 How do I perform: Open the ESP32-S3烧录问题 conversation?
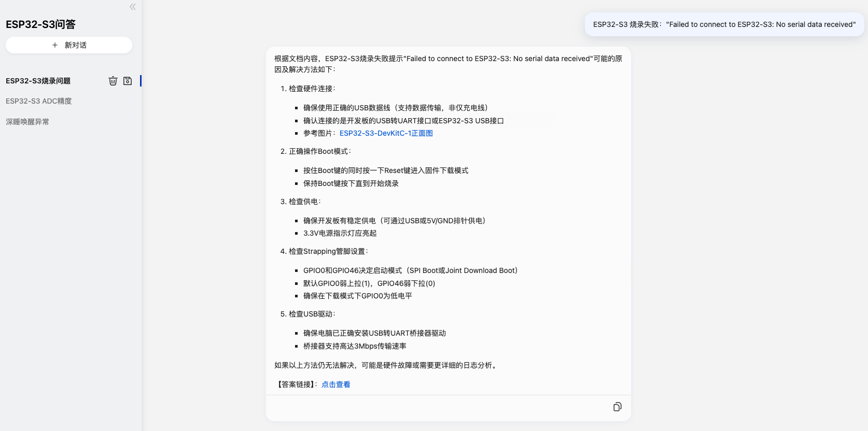[38, 81]
